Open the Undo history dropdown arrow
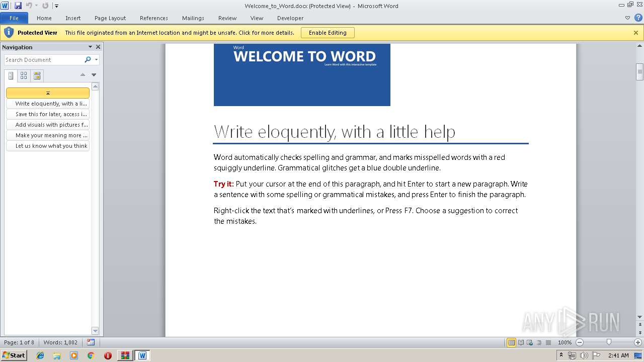The image size is (644, 362). [36, 6]
